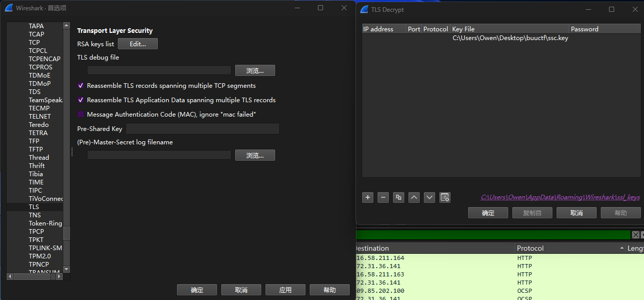Click the Password column header
This screenshot has height=300, width=644.
[x=605, y=29]
